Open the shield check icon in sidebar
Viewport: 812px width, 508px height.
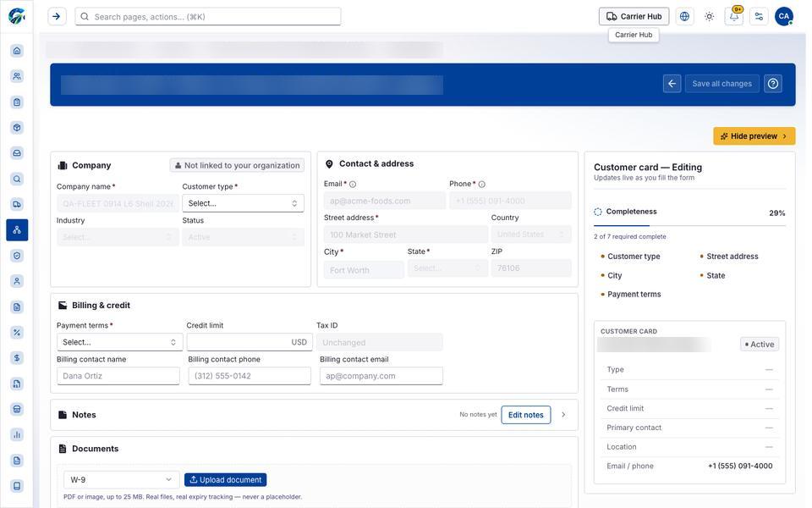(x=17, y=256)
